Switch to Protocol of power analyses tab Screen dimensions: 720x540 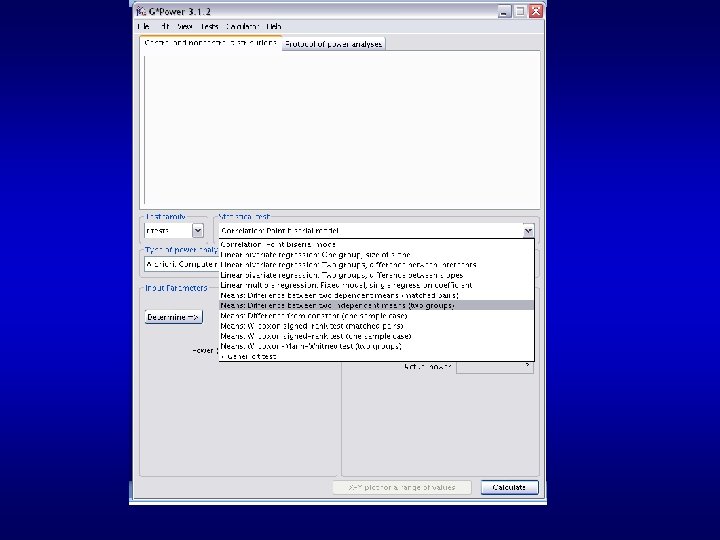[x=333, y=44]
